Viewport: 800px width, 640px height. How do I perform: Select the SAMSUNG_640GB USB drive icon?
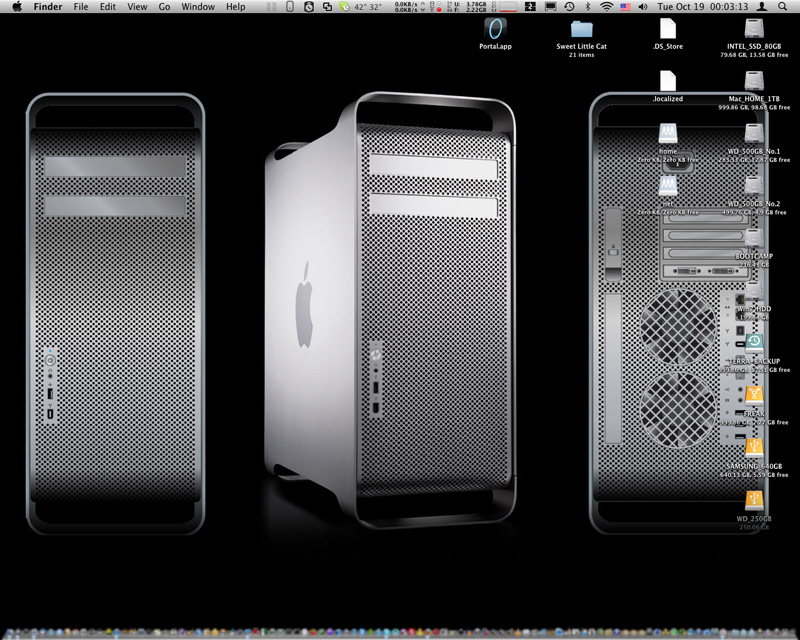754,449
